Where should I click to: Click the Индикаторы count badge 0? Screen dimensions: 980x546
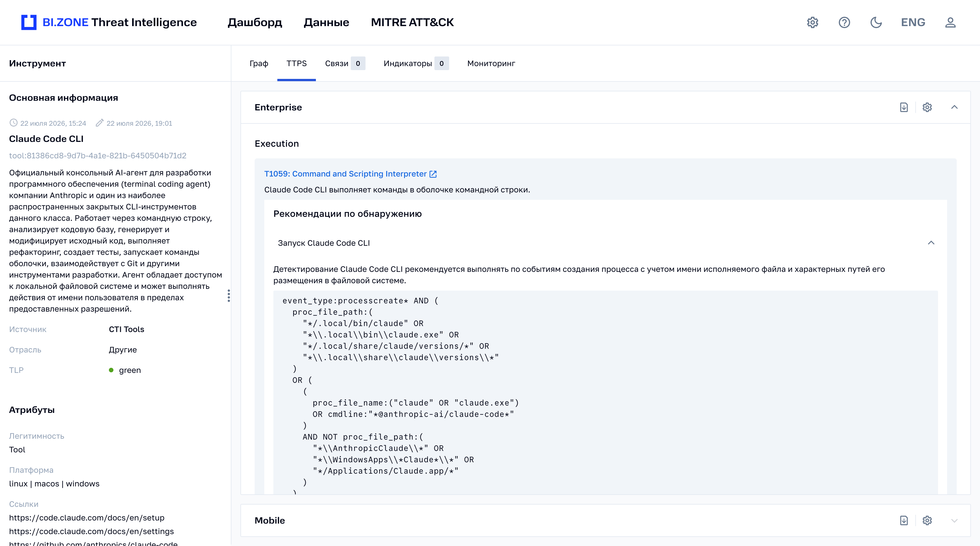pos(442,64)
